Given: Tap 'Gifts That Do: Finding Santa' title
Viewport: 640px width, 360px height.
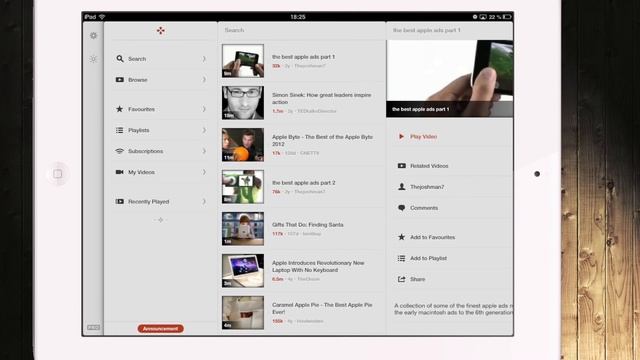Looking at the screenshot, I should [x=308, y=225].
